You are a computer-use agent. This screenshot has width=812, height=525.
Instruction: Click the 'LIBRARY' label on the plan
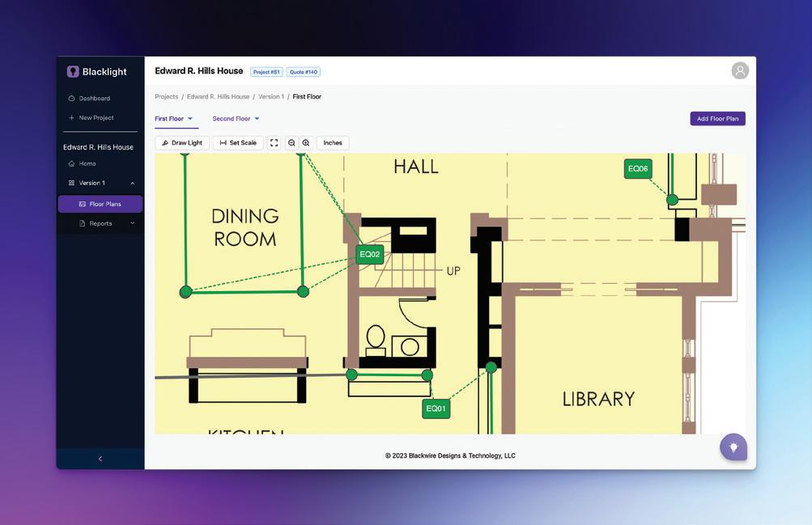pyautogui.click(x=598, y=399)
